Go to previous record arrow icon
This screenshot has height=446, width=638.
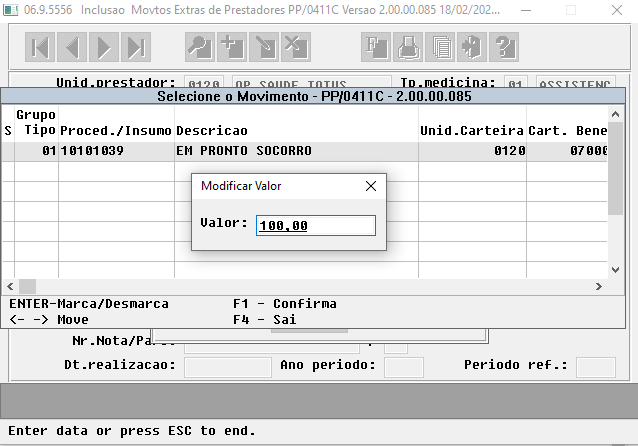pyautogui.click(x=72, y=47)
